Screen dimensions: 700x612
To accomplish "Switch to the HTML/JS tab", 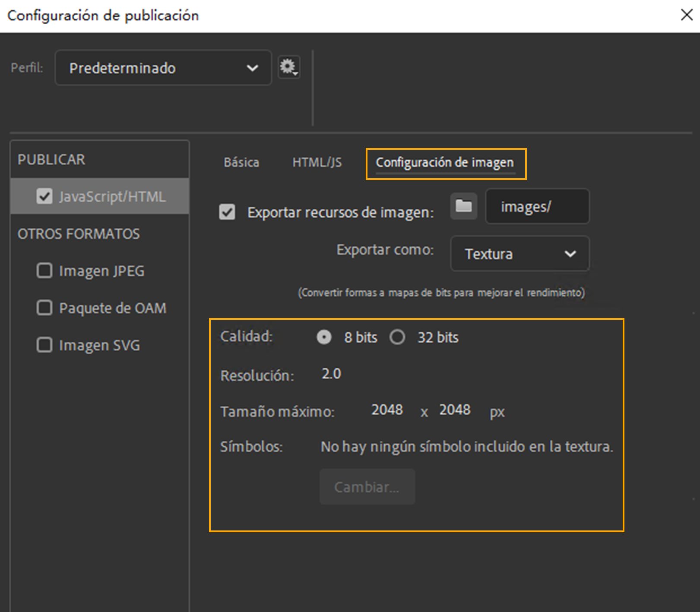I will pos(317,163).
